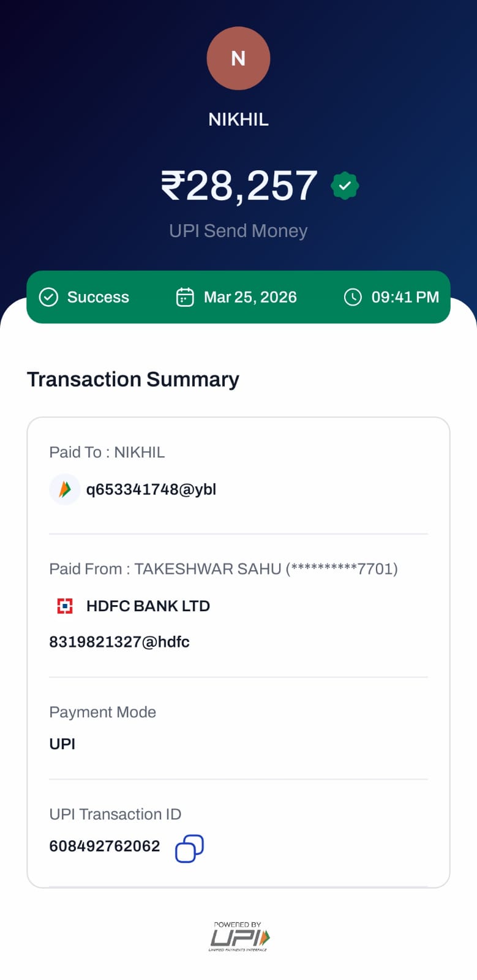The height and width of the screenshot is (980, 477).
Task: Tap the UPI Send Money label
Action: (238, 231)
